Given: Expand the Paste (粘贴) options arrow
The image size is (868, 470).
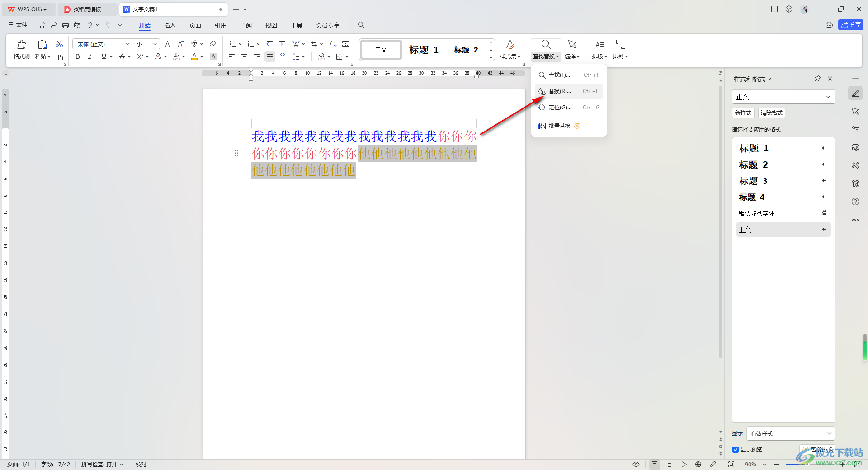Looking at the screenshot, I should tap(48, 57).
